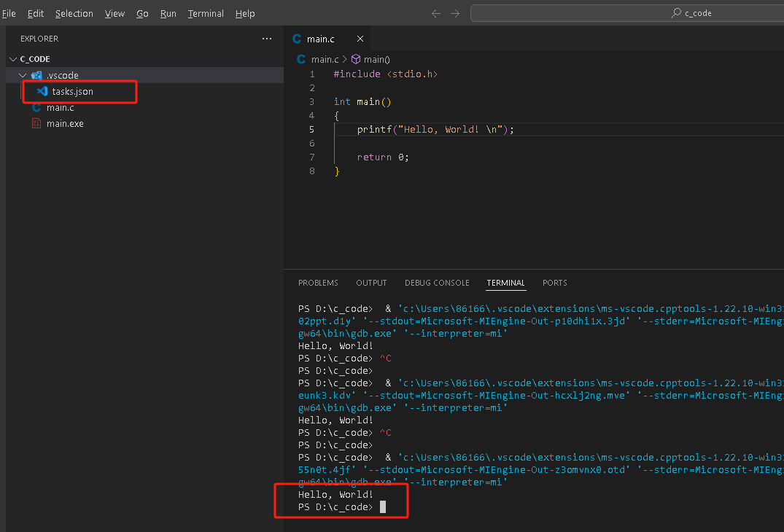Image resolution: width=784 pixels, height=532 pixels.
Task: Open main.exe from the explorer tree
Action: (65, 123)
